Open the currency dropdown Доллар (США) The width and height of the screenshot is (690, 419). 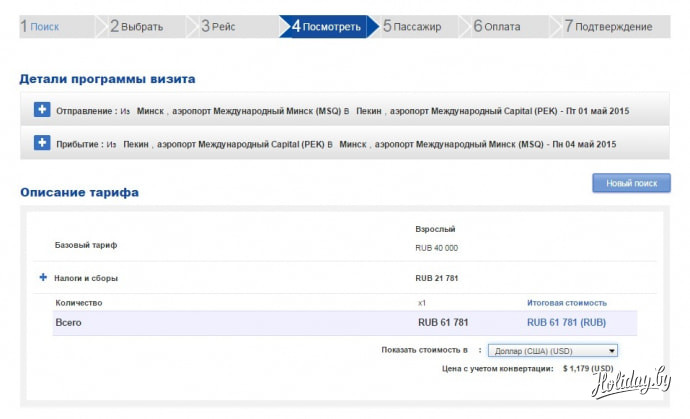point(553,350)
